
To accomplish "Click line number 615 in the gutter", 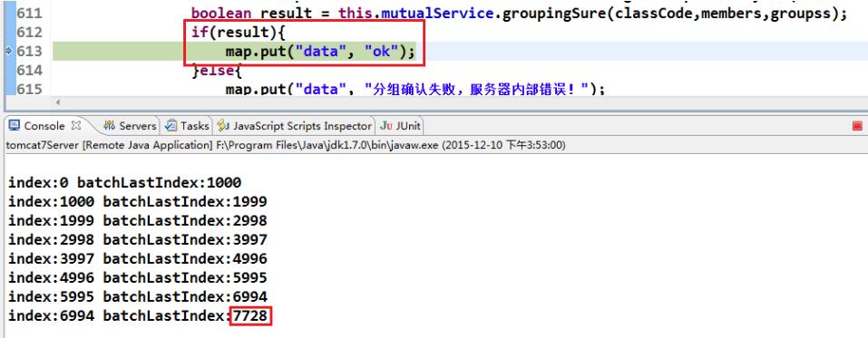I will coord(29,89).
